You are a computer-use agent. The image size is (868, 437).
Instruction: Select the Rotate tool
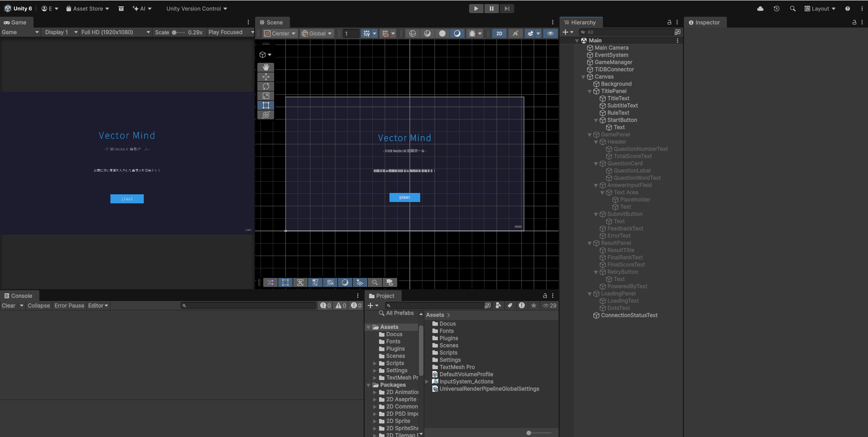point(266,86)
